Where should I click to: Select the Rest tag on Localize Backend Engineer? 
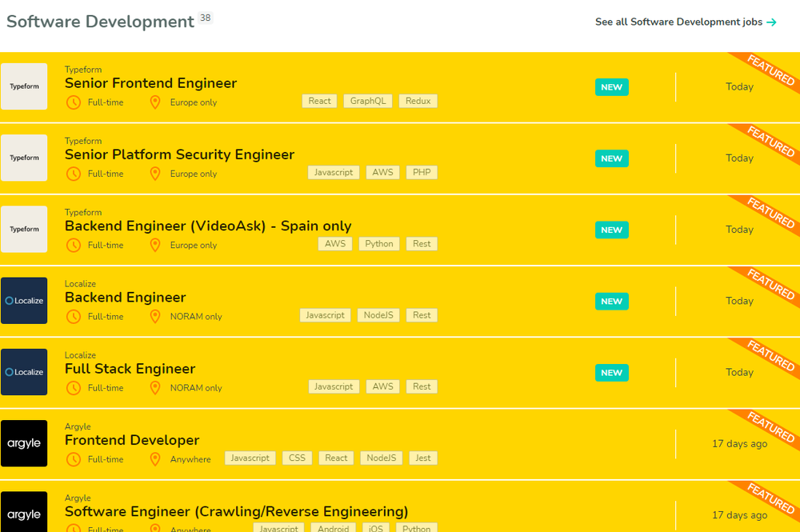[x=422, y=315]
